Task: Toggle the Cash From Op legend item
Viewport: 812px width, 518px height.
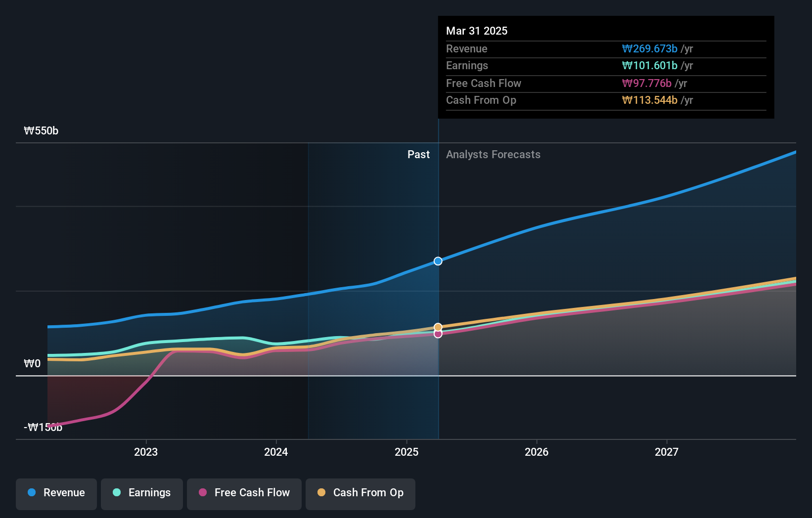Action: [x=361, y=493]
